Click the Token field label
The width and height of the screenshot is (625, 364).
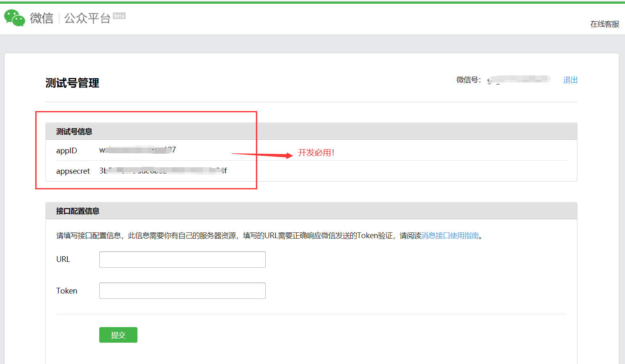coord(66,291)
